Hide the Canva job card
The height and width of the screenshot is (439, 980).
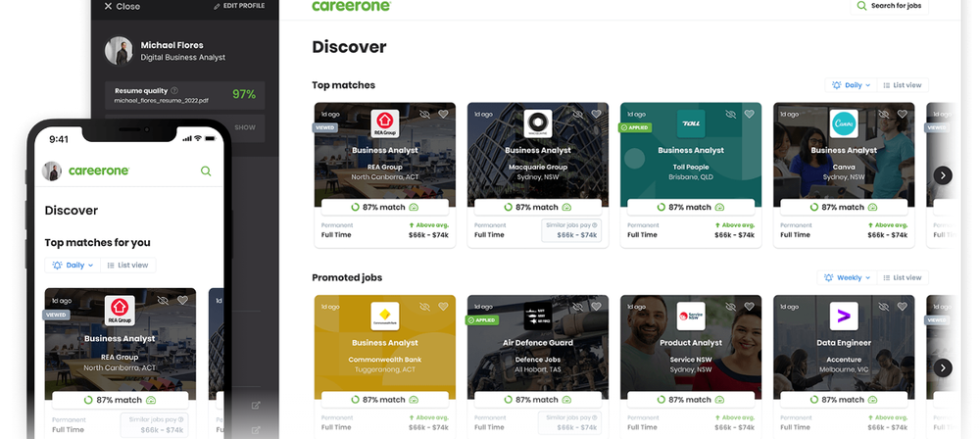(884, 115)
